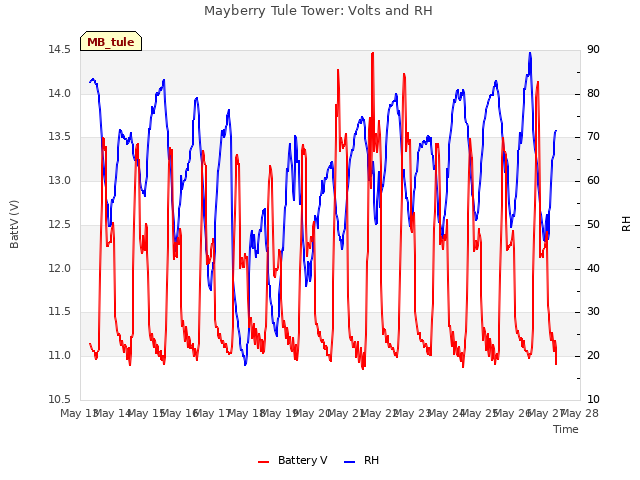Click the 14.5 left axis value
This screenshot has width=640, height=480.
[x=59, y=49]
